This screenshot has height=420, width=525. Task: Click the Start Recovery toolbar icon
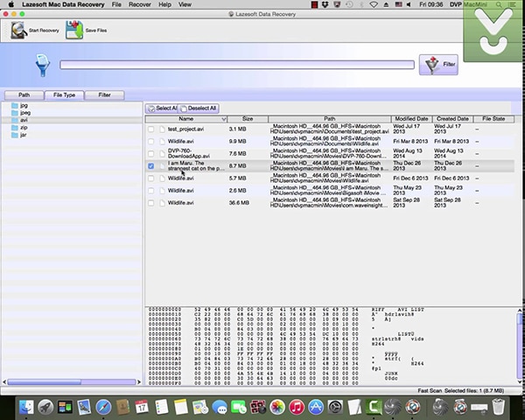(x=18, y=31)
